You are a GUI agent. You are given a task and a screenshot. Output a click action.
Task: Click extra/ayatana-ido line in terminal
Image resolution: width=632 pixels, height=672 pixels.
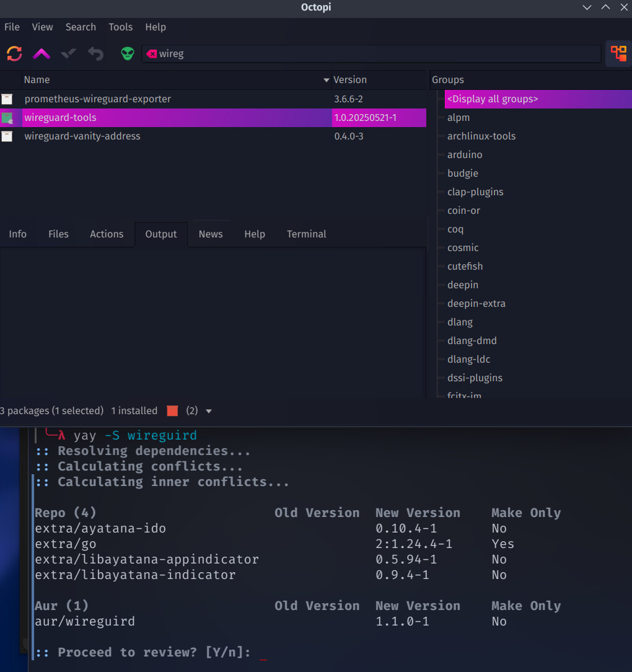[100, 528]
